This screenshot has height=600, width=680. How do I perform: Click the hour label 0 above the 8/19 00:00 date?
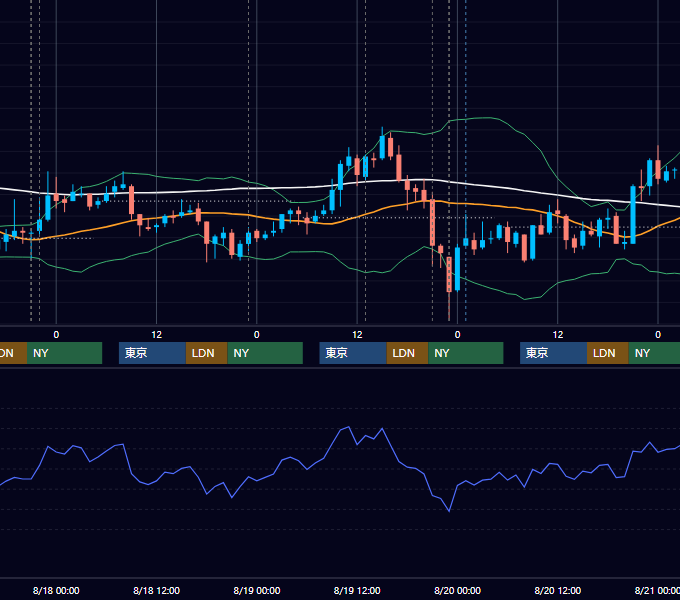(257, 335)
